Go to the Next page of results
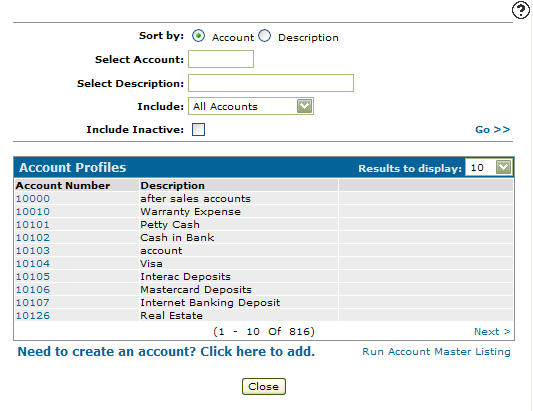 click(492, 331)
